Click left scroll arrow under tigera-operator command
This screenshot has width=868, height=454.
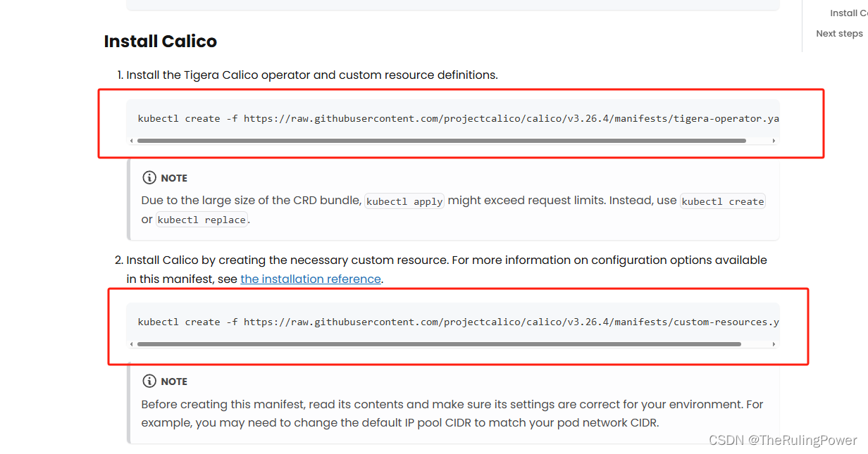click(x=131, y=141)
